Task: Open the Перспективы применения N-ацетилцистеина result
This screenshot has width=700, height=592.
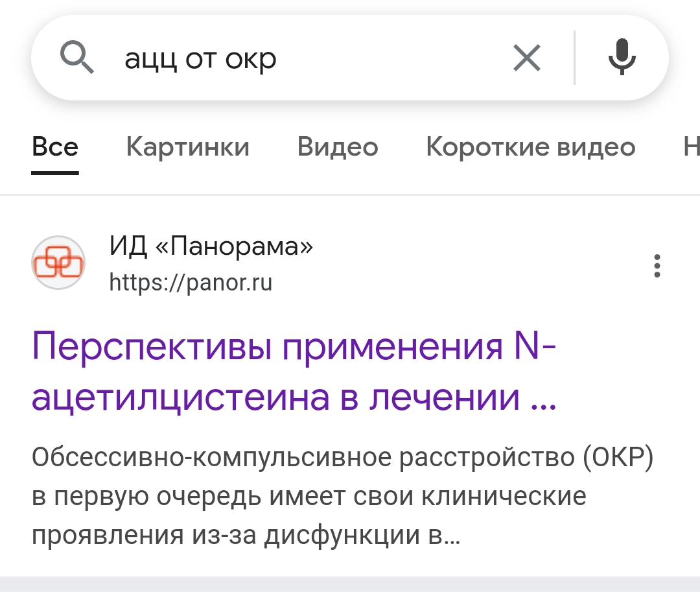Action: coord(293,348)
